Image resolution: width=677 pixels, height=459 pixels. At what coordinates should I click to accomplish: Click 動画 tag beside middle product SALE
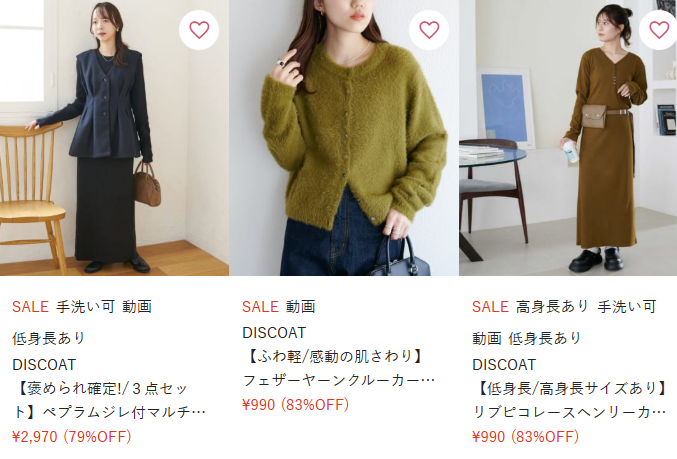pos(301,307)
